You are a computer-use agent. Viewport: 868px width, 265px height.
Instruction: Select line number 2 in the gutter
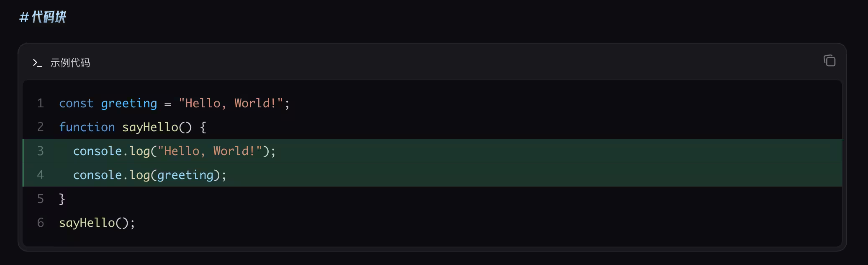pos(41,127)
